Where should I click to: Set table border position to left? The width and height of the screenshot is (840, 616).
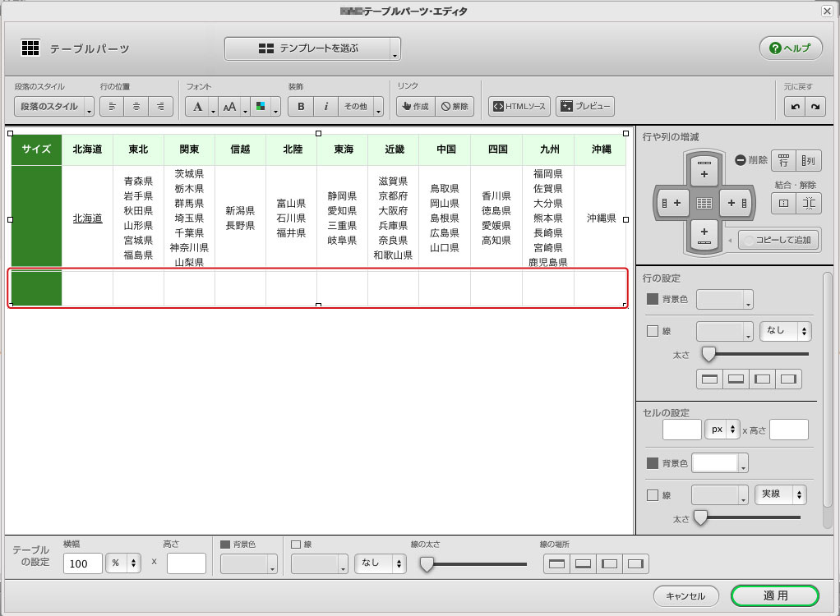pyautogui.click(x=609, y=563)
